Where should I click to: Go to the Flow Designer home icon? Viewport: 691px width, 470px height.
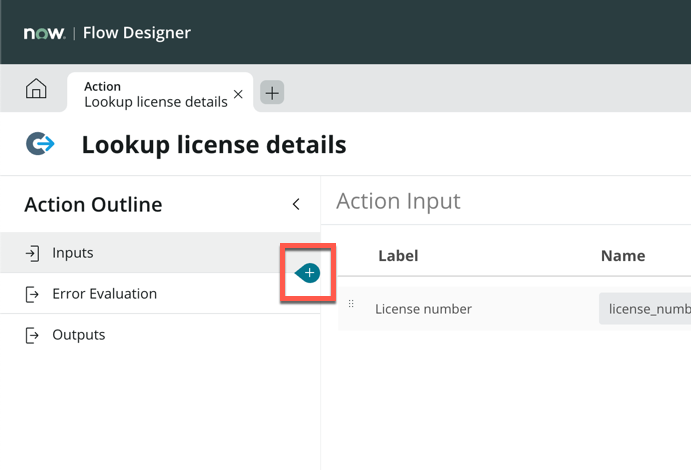point(36,90)
